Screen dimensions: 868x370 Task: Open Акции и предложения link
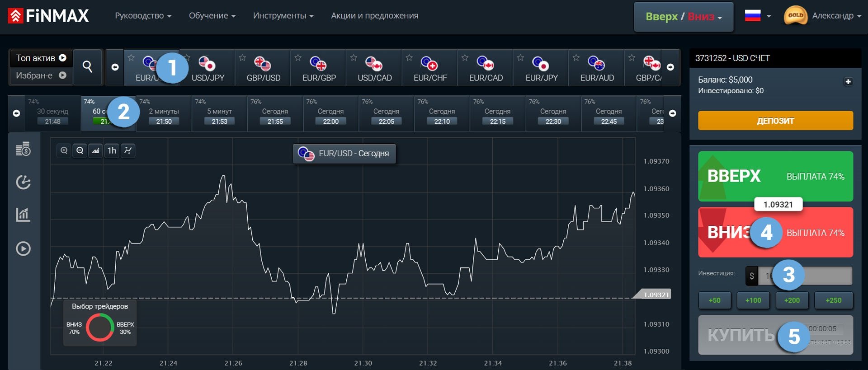tap(374, 16)
